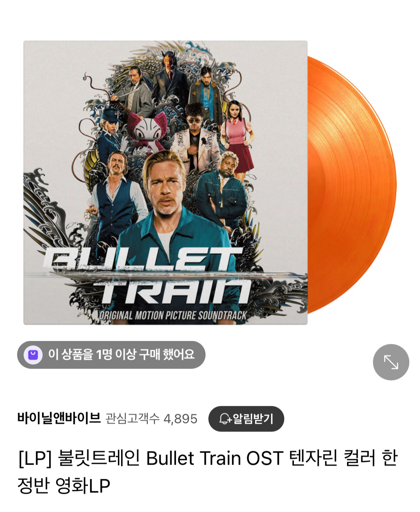Subscribe via the 알림받기 button
This screenshot has height=512, width=420.
coord(246,419)
